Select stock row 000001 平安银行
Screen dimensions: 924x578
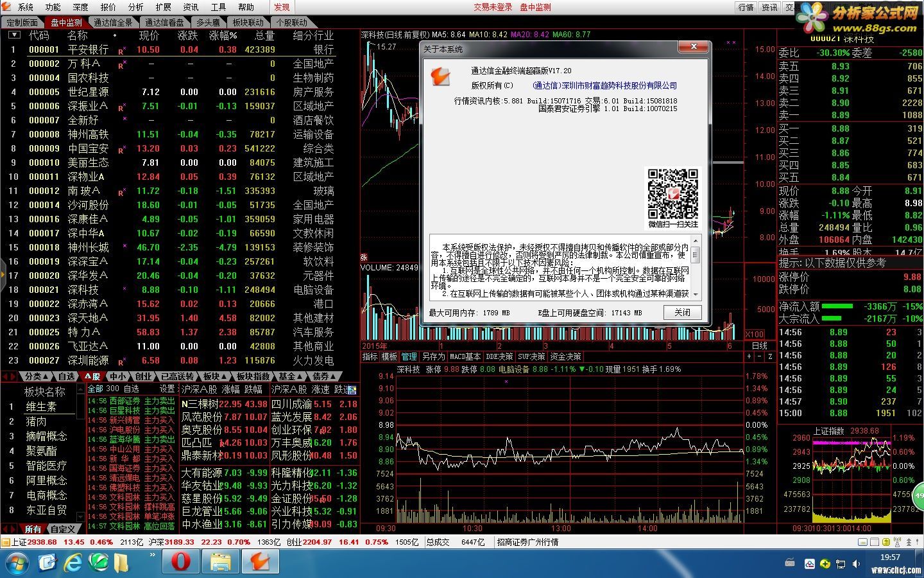click(180, 49)
